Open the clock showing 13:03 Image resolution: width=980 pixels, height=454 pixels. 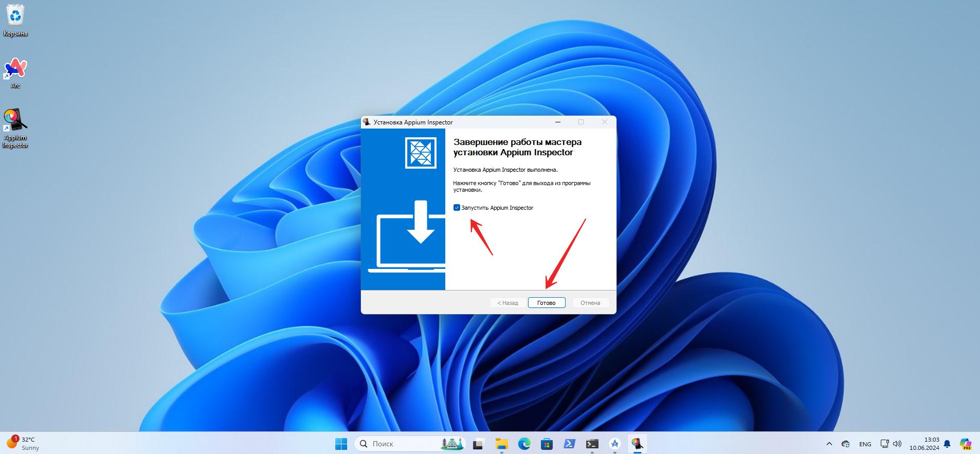coord(924,444)
